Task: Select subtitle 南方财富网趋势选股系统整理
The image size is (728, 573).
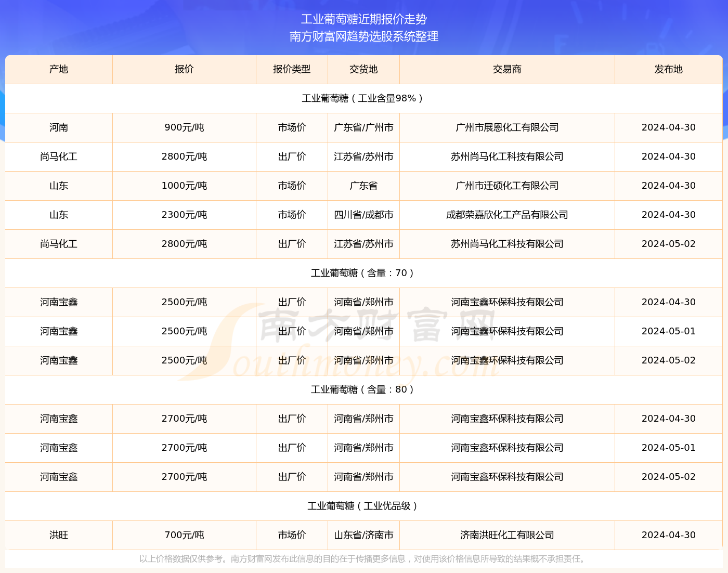Action: (364, 36)
